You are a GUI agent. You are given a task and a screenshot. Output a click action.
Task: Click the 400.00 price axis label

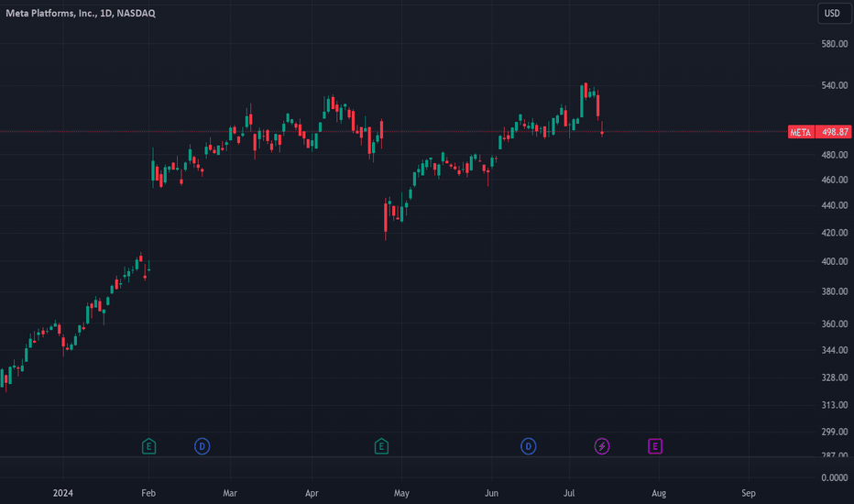835,261
